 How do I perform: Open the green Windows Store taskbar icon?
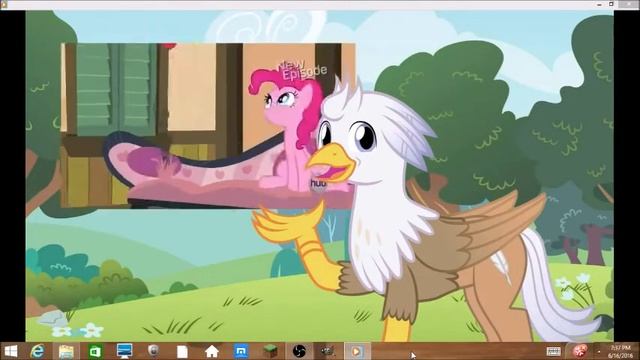[95, 351]
